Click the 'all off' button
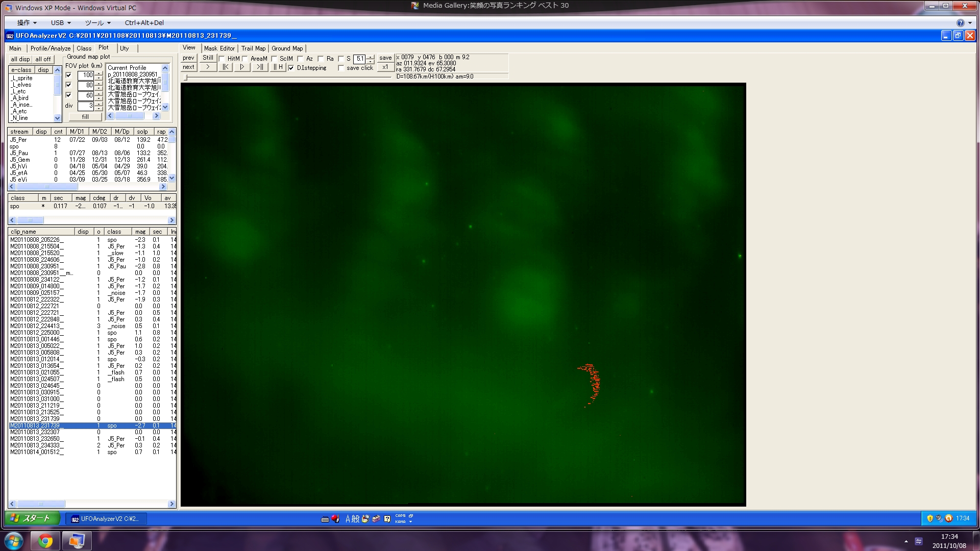This screenshot has height=551, width=980. [43, 59]
